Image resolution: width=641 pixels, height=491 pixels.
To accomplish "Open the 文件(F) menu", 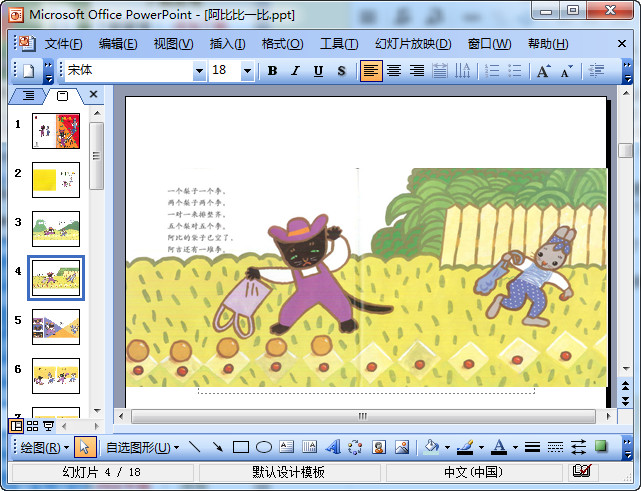I will (x=63, y=44).
